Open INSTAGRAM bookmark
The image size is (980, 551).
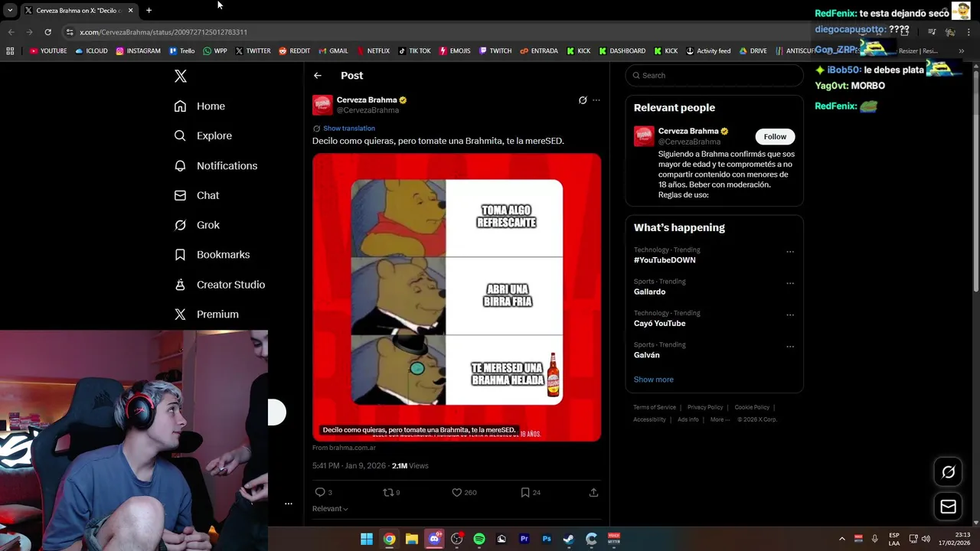[x=139, y=51]
